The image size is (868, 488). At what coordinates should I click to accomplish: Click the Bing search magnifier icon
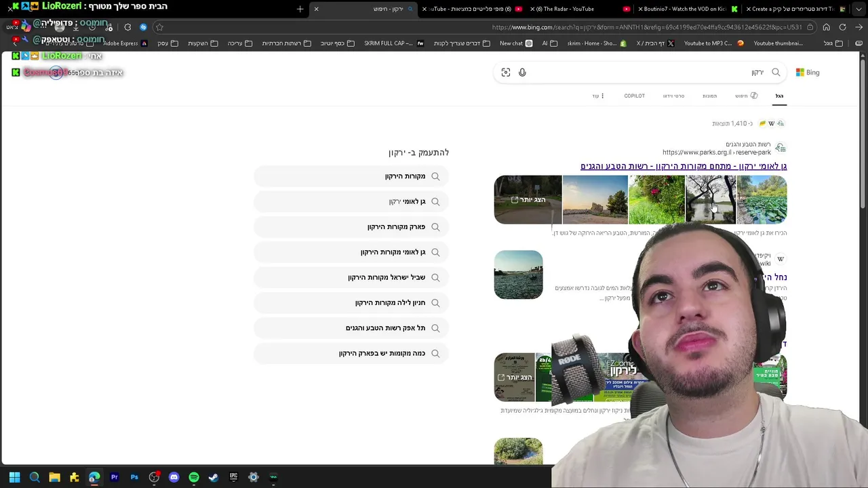point(776,73)
